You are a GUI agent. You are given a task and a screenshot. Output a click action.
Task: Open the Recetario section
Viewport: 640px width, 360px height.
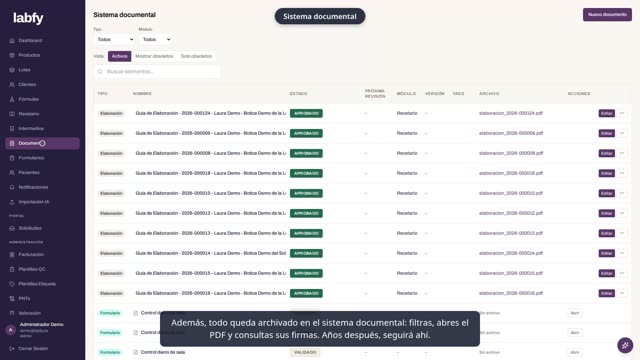[x=29, y=114]
